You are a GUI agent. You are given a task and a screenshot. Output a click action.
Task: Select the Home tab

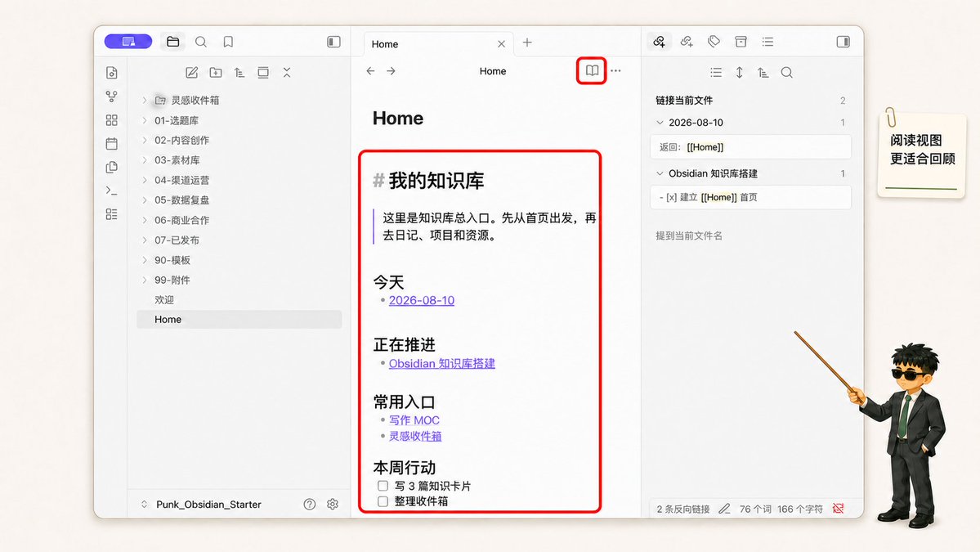(x=438, y=44)
